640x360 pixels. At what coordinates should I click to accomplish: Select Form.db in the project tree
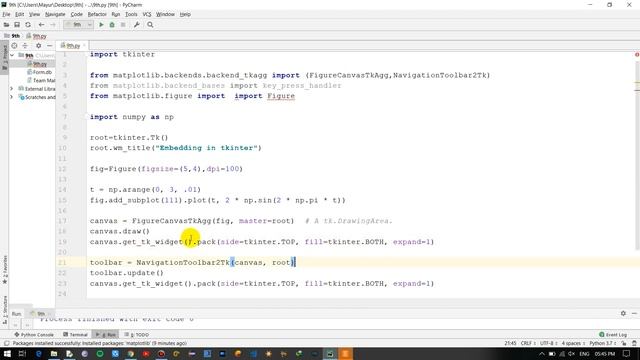tap(40, 72)
